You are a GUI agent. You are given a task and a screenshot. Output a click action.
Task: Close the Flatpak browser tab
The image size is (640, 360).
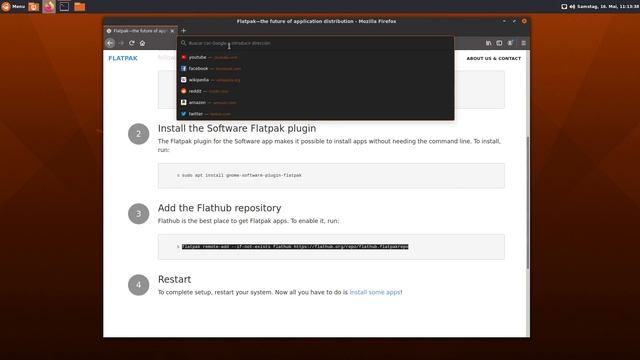coord(172,31)
